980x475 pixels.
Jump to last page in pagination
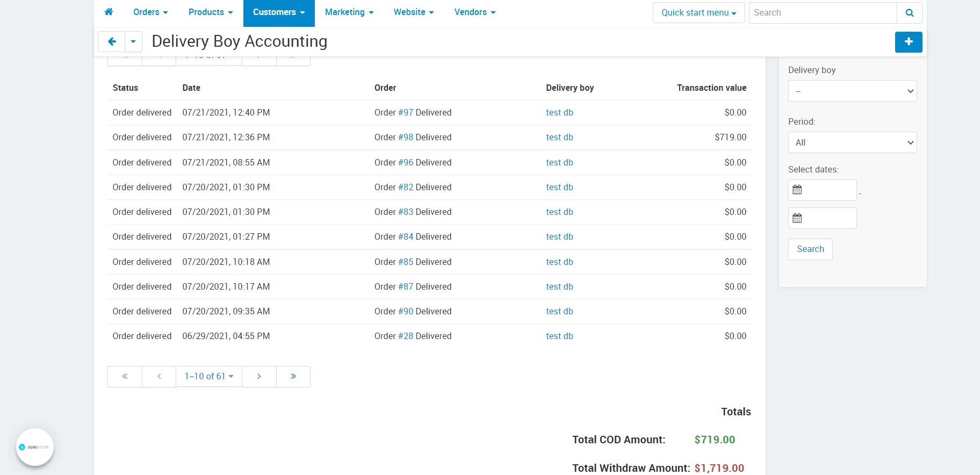pyautogui.click(x=293, y=376)
